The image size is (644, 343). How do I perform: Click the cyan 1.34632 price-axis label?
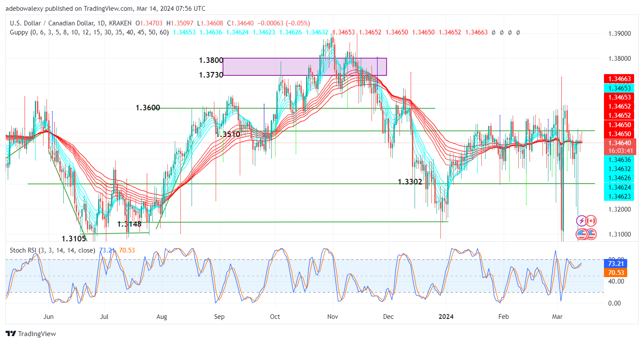coord(619,168)
